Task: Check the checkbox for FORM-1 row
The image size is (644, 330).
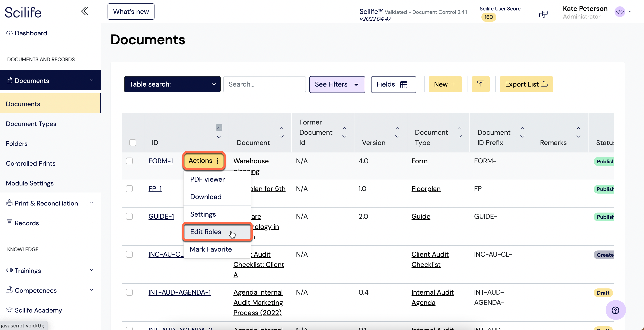Action: coord(130,161)
